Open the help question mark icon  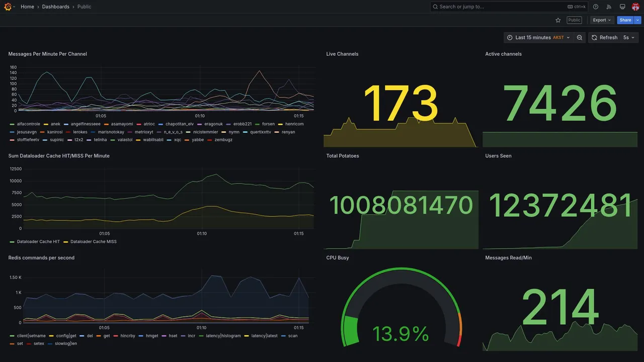pyautogui.click(x=596, y=7)
